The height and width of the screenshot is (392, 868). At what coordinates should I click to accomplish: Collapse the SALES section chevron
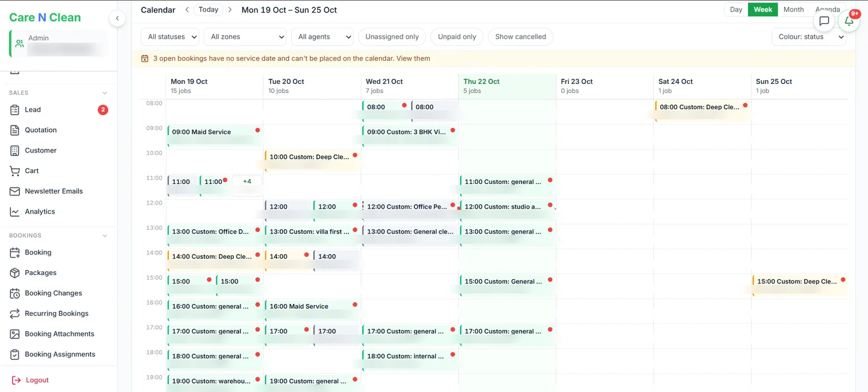click(x=105, y=93)
